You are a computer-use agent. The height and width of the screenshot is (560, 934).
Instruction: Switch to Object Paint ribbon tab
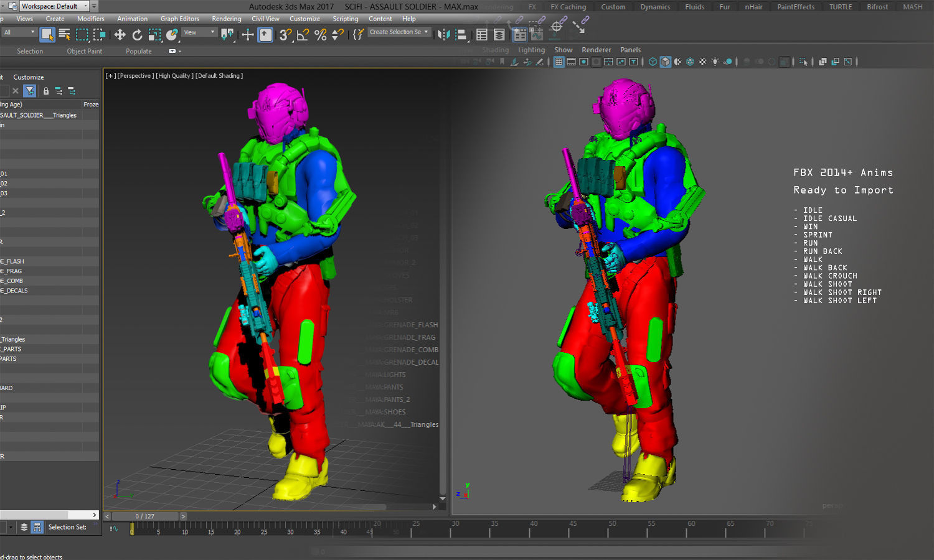coord(85,51)
